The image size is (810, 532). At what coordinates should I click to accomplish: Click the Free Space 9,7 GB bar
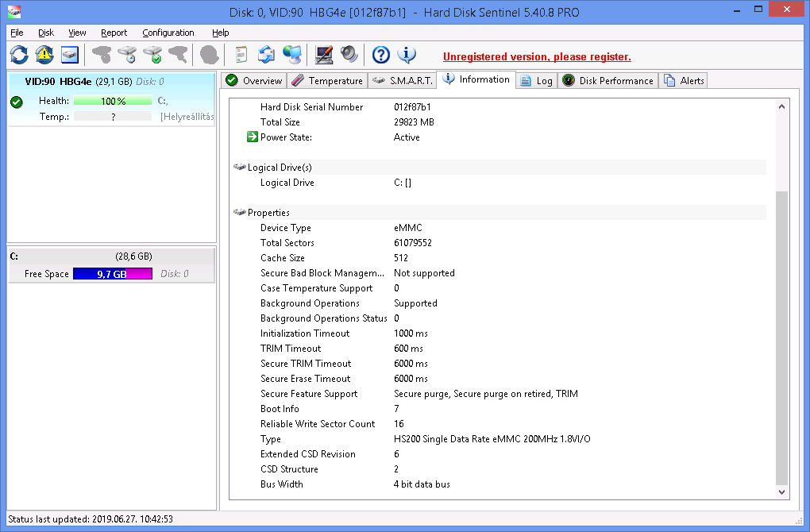[x=113, y=274]
